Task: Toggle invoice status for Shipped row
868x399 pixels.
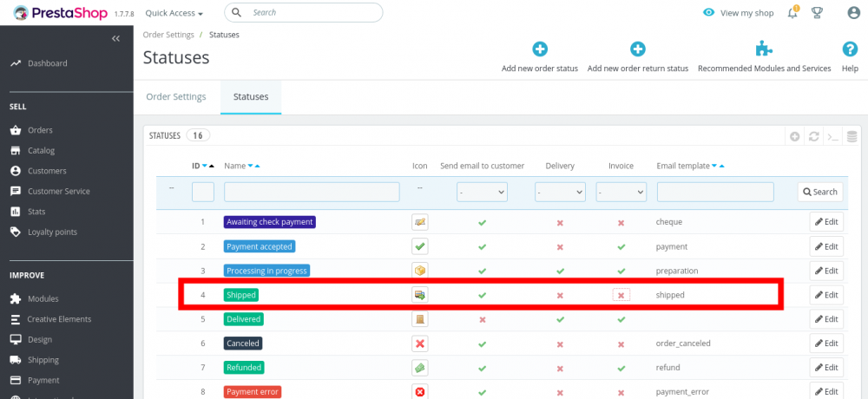Action: [621, 296]
